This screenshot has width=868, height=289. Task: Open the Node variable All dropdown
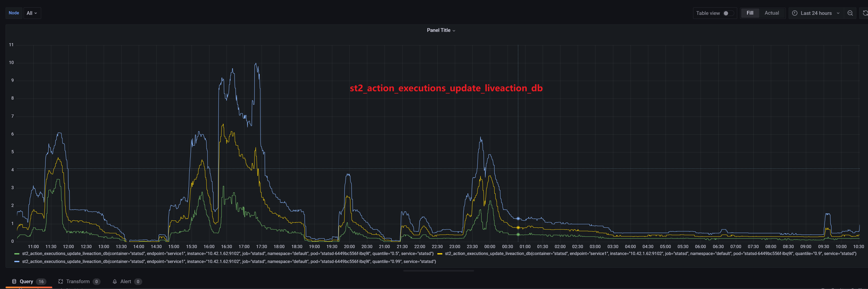tap(32, 13)
